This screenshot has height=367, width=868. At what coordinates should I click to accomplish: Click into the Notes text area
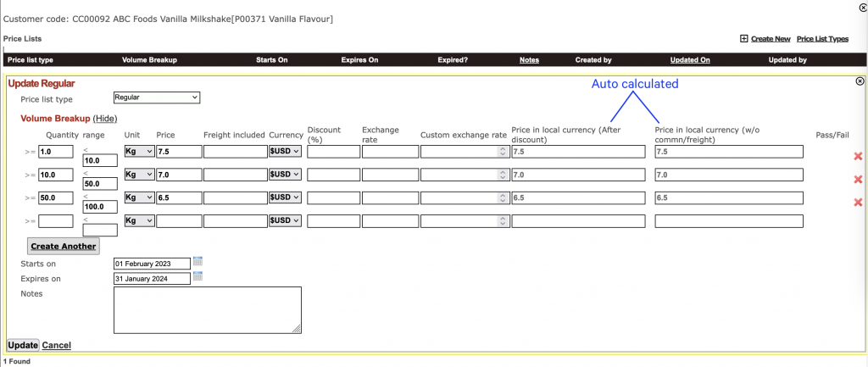[x=207, y=309]
